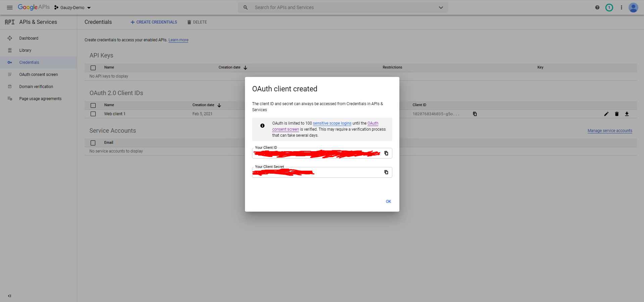Screen dimensions: 644x302
Task: Follow the Learn more link
Action: 178,40
